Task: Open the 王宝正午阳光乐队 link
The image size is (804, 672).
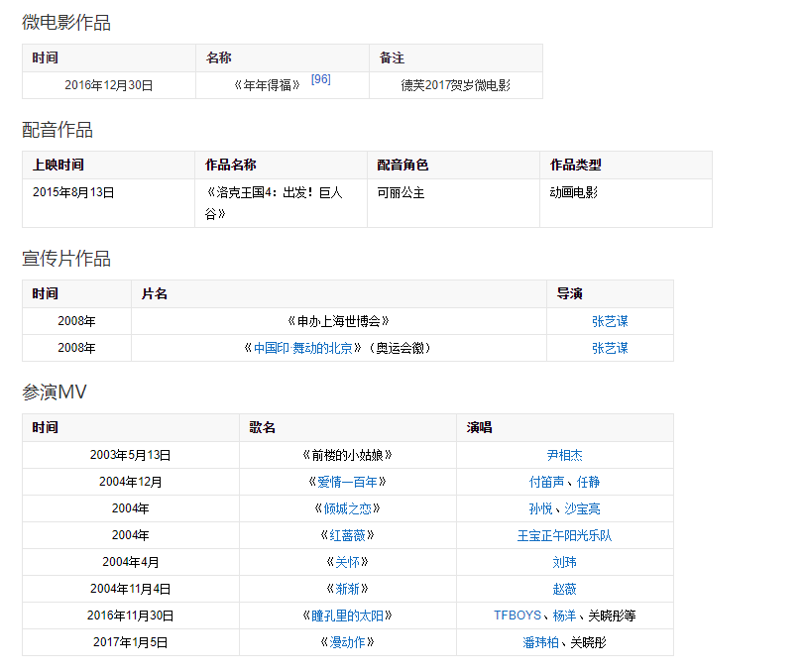Action: tap(564, 535)
